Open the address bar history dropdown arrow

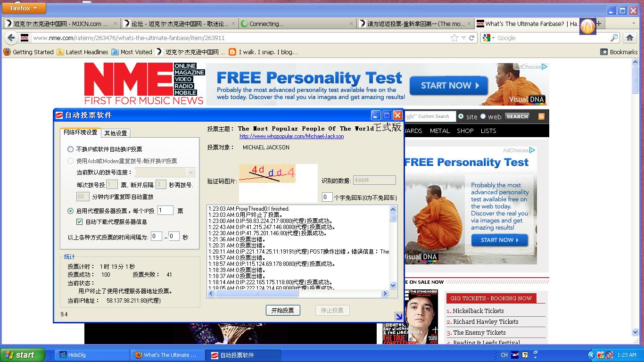pos(463,38)
